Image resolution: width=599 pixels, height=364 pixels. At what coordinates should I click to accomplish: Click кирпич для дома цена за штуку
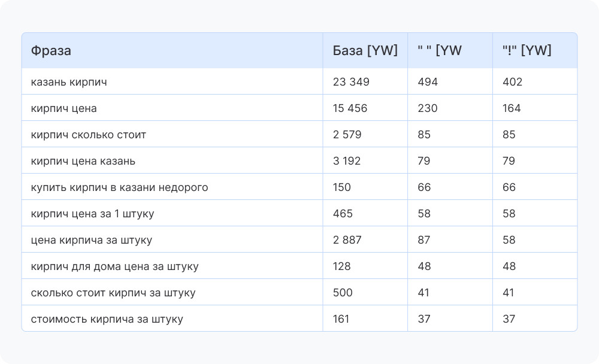[x=114, y=266]
